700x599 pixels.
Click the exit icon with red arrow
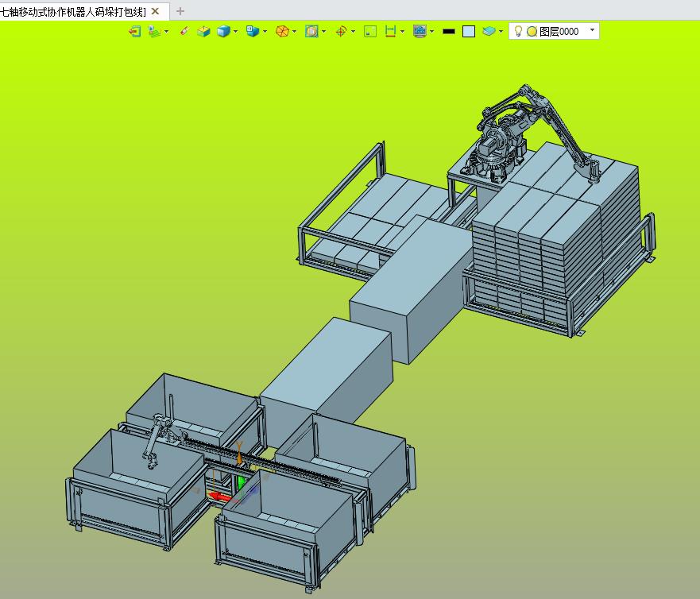(x=135, y=32)
